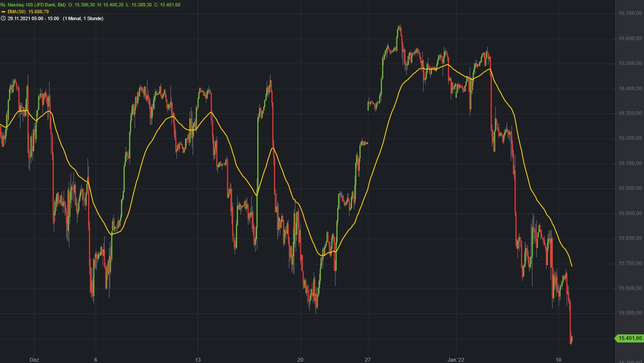Toggle visibility of the EMA(50) overlay line
The width and height of the screenshot is (644, 363).
click(3, 11)
